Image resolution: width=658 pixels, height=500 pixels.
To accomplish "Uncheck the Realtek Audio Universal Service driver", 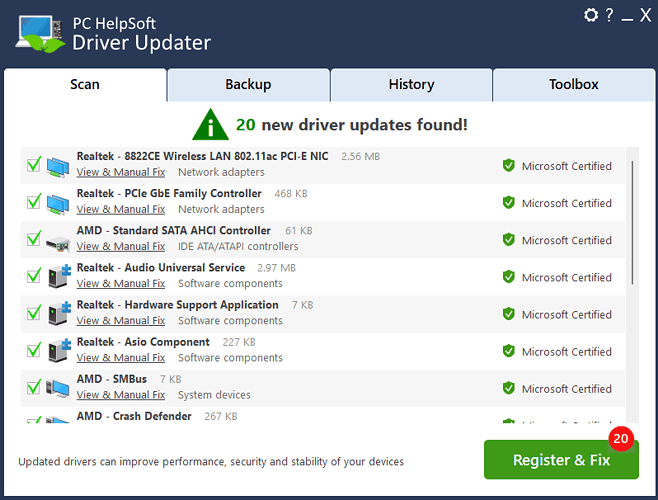I will (34, 275).
